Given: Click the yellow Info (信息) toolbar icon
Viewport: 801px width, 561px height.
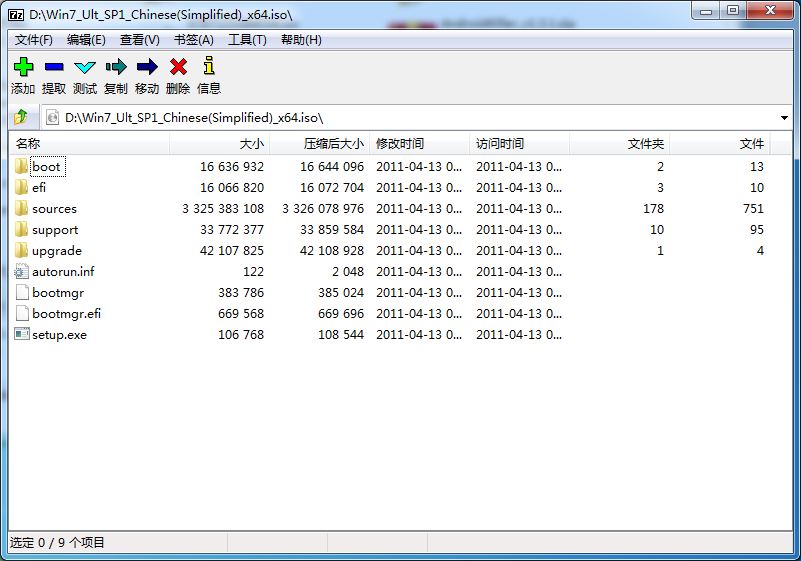Looking at the screenshot, I should point(209,67).
